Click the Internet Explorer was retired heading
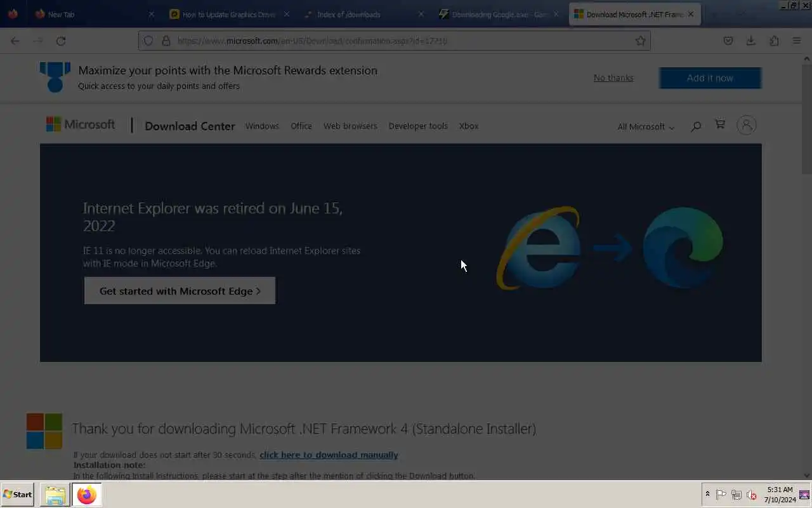Viewport: 812px width, 508px height. [x=213, y=217]
